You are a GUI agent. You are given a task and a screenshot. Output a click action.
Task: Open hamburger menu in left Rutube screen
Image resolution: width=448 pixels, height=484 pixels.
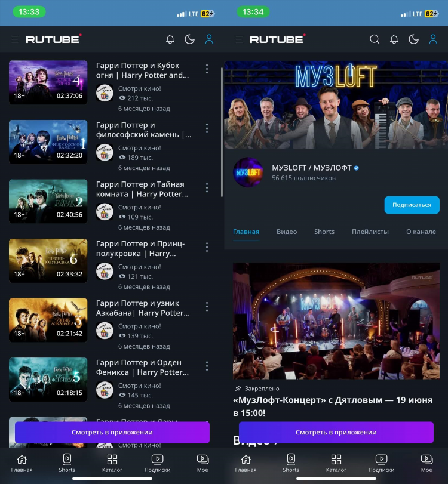tap(16, 39)
